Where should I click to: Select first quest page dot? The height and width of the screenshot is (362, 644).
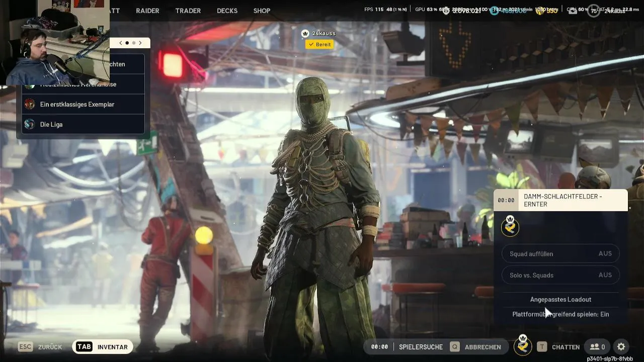coord(127,43)
